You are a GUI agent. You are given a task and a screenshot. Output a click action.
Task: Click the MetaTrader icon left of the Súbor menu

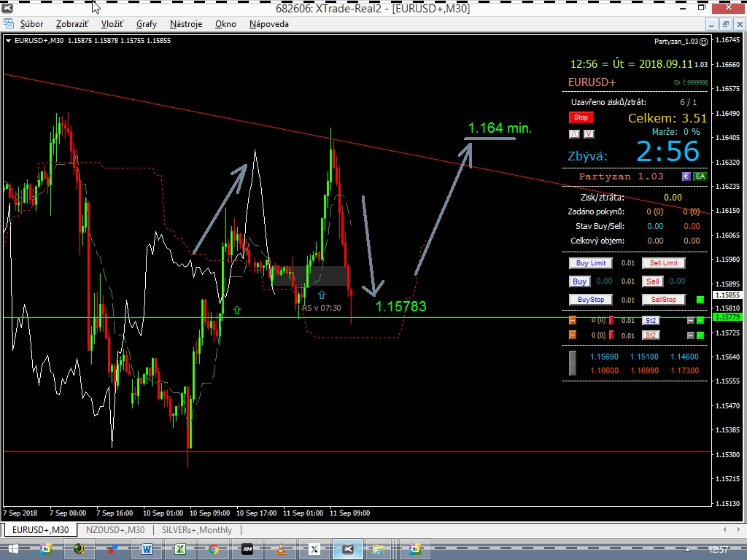coord(9,24)
